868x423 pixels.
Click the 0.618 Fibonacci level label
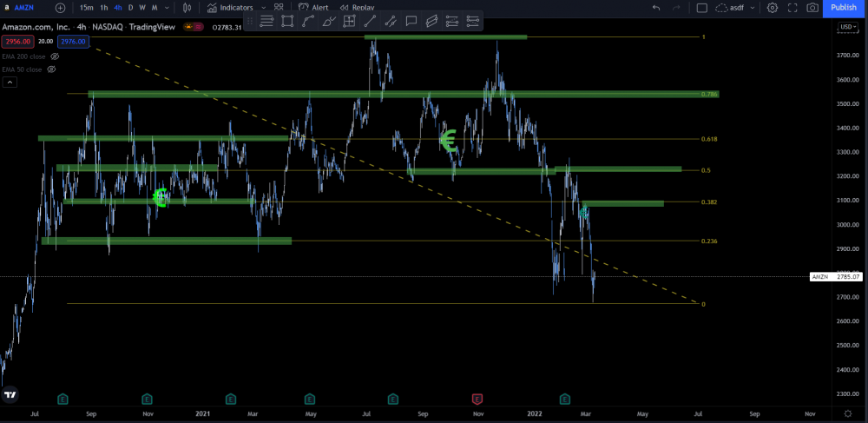[709, 140]
